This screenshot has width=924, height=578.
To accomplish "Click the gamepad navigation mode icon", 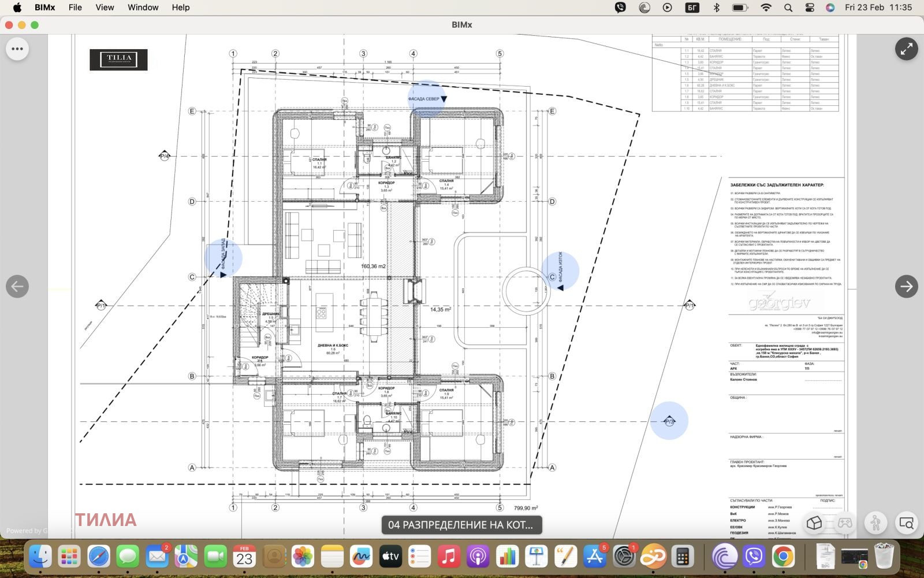I will pos(845,523).
